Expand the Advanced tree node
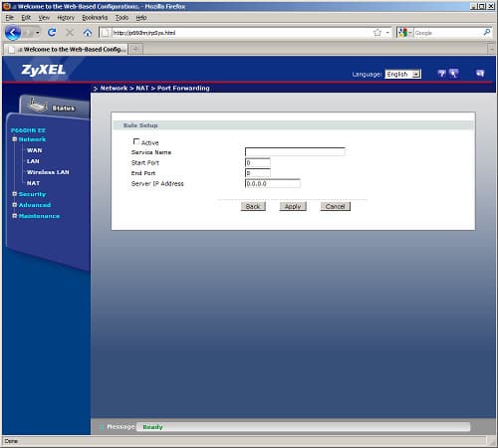Viewport: 498px width, 448px height. [15, 205]
